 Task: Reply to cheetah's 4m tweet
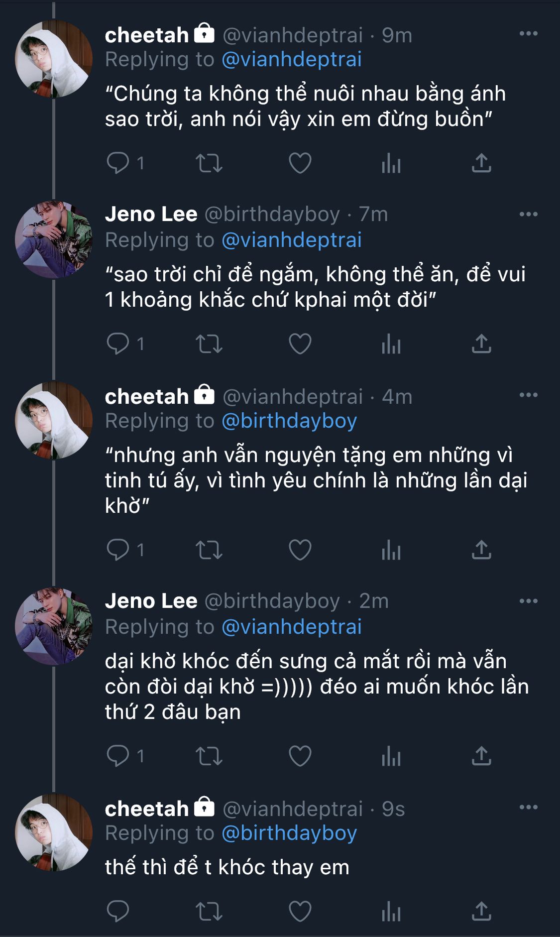pyautogui.click(x=118, y=550)
